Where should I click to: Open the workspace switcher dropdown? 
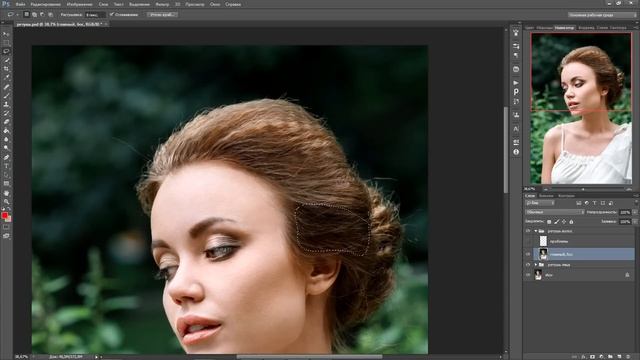602,15
